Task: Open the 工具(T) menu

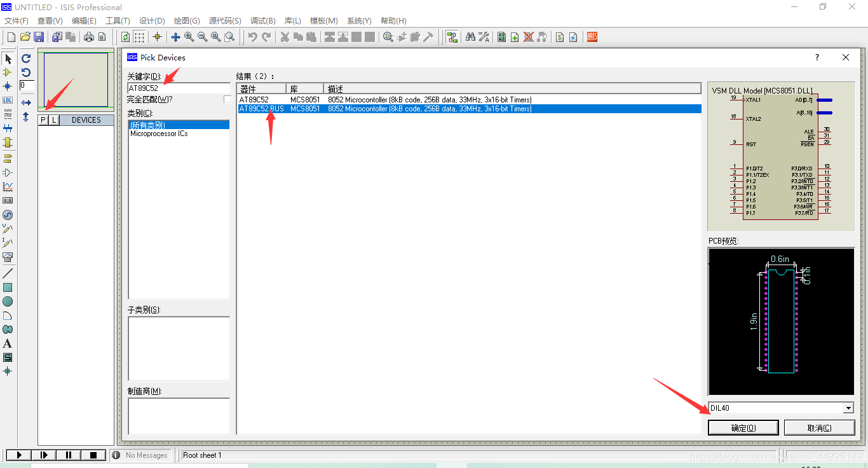Action: [x=118, y=21]
